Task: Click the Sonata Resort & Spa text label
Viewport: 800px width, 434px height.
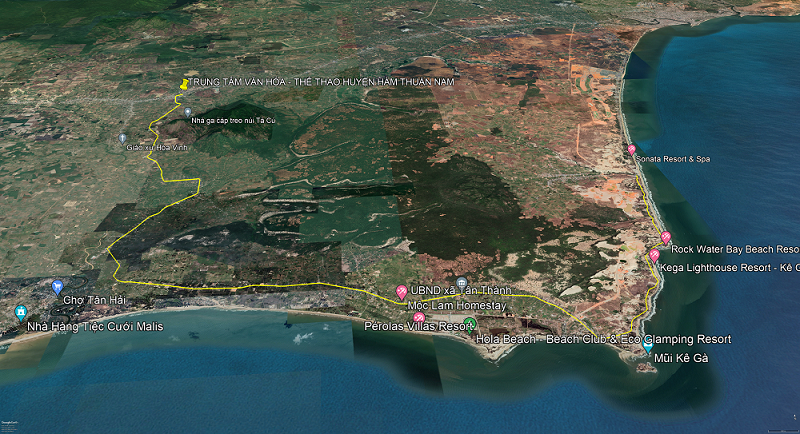Action: tap(675, 159)
